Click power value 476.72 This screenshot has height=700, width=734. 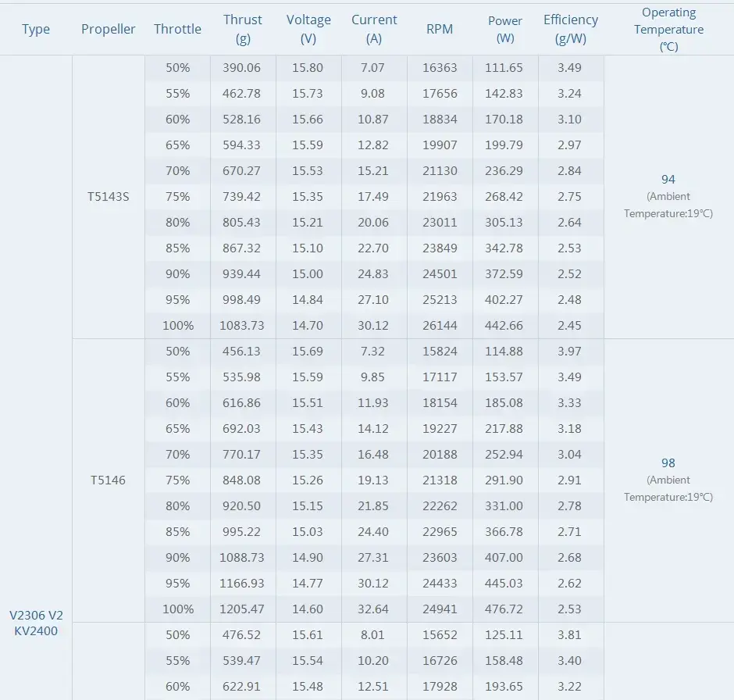coord(504,609)
